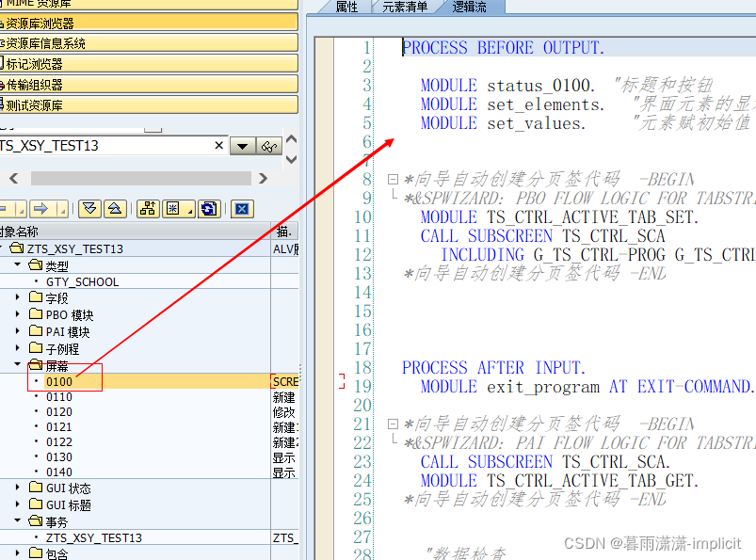Viewport: 756px width, 560px height.
Task: Expand the GUI 状态 folder node
Action: tap(18, 488)
